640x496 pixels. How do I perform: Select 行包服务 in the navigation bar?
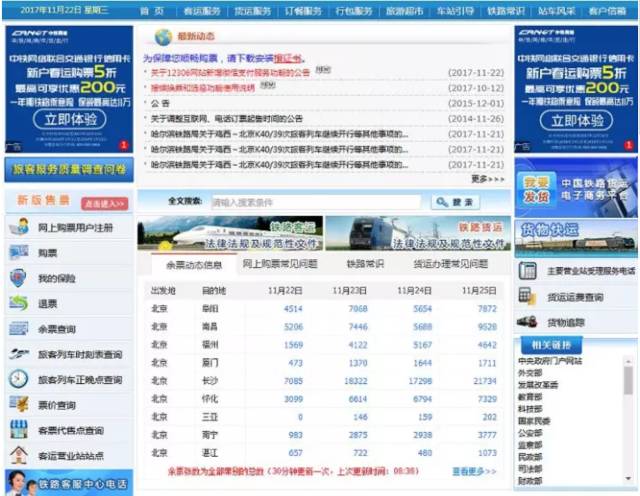click(354, 11)
